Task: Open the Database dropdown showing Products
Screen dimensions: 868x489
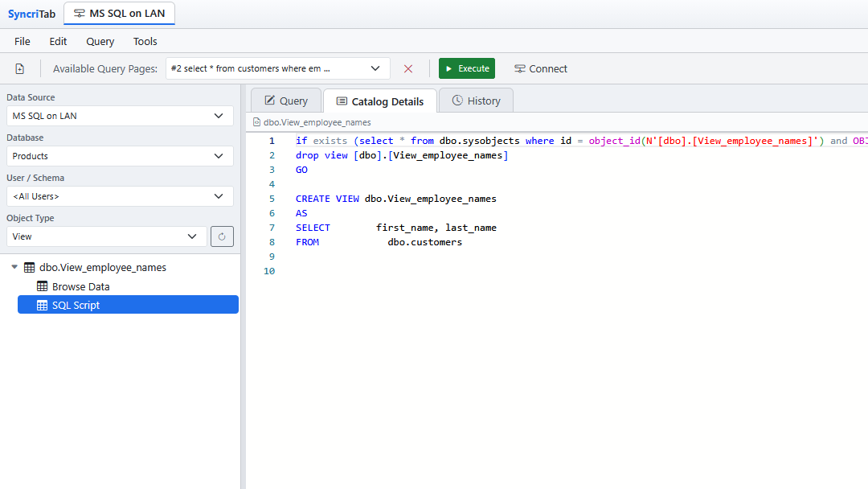Action: (120, 156)
